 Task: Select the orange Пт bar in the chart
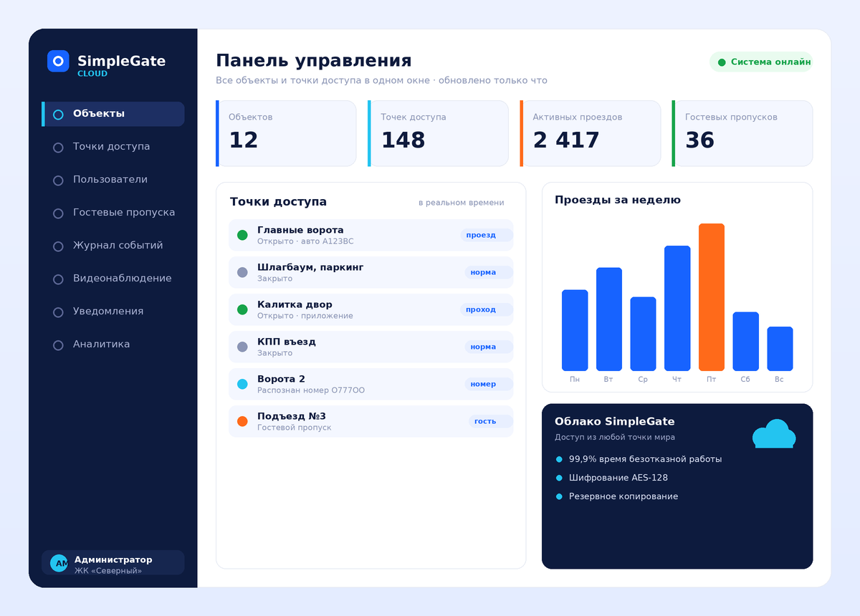tap(712, 297)
